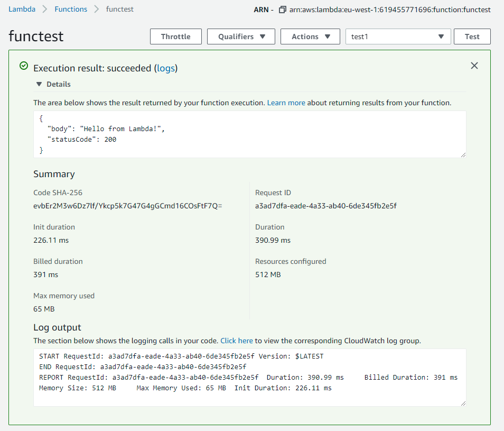Collapse the Details disclosure triangle

point(39,84)
